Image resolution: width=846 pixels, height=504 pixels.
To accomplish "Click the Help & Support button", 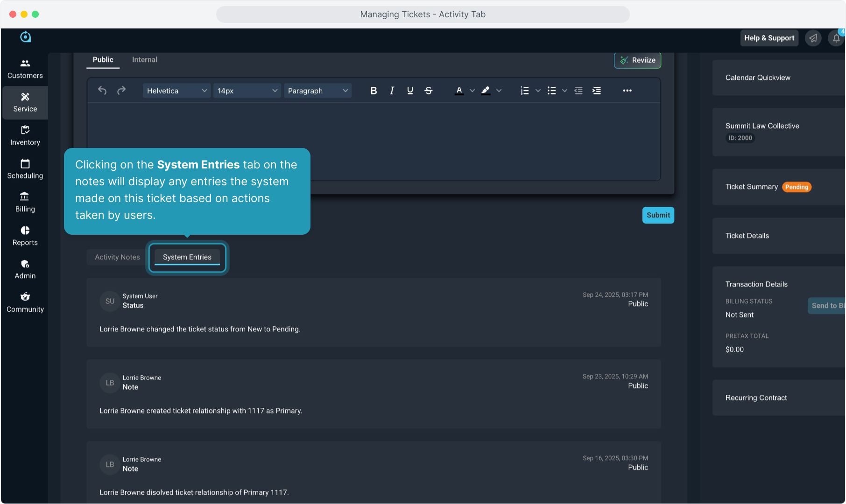I will (769, 38).
